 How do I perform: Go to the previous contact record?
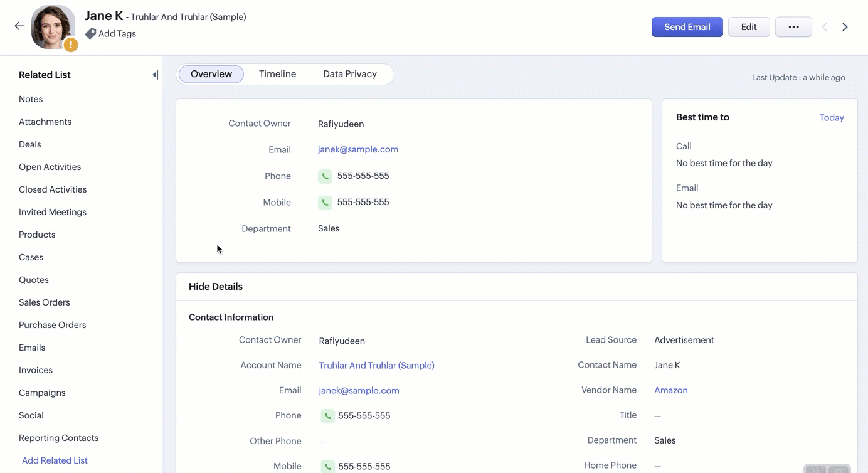(x=824, y=27)
